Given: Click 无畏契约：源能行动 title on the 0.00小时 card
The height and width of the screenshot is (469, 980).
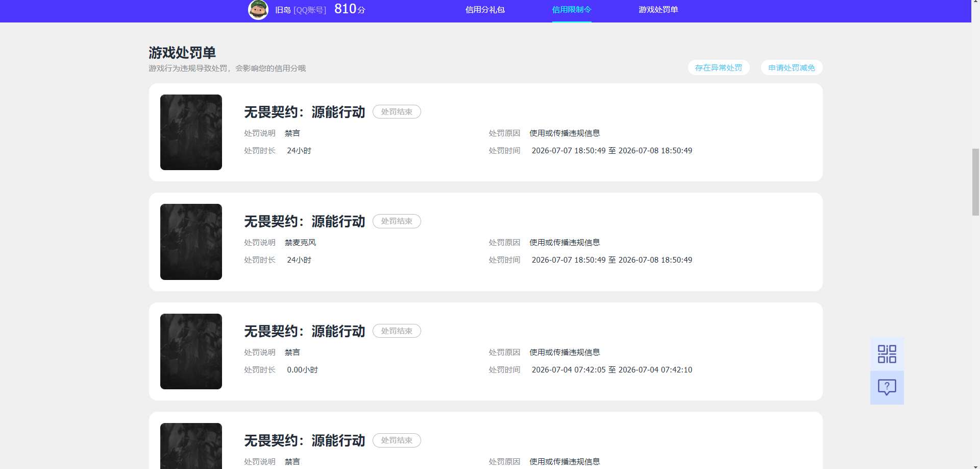Looking at the screenshot, I should (x=305, y=331).
